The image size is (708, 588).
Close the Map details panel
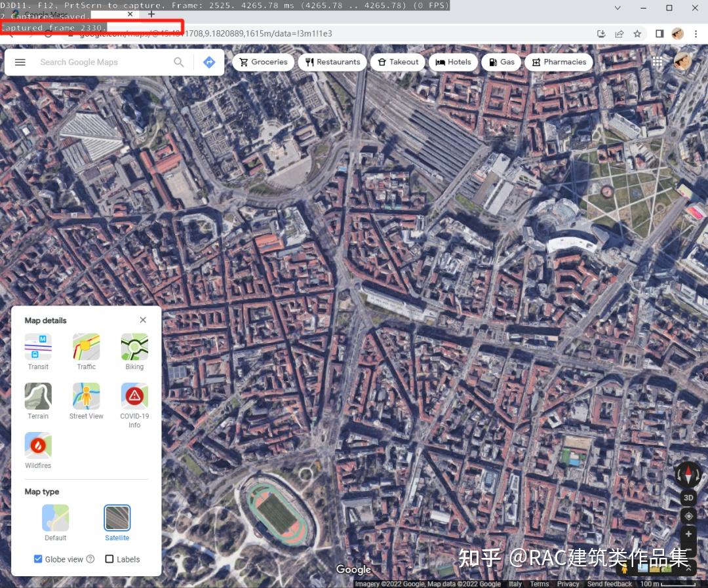point(143,320)
